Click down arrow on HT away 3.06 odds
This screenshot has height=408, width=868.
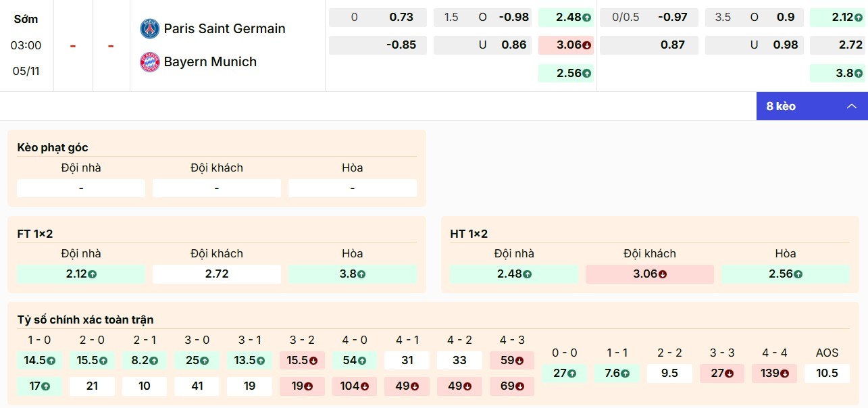point(663,274)
